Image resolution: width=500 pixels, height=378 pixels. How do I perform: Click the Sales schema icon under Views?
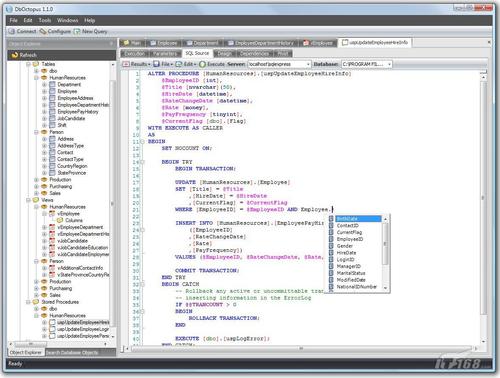(x=44, y=295)
